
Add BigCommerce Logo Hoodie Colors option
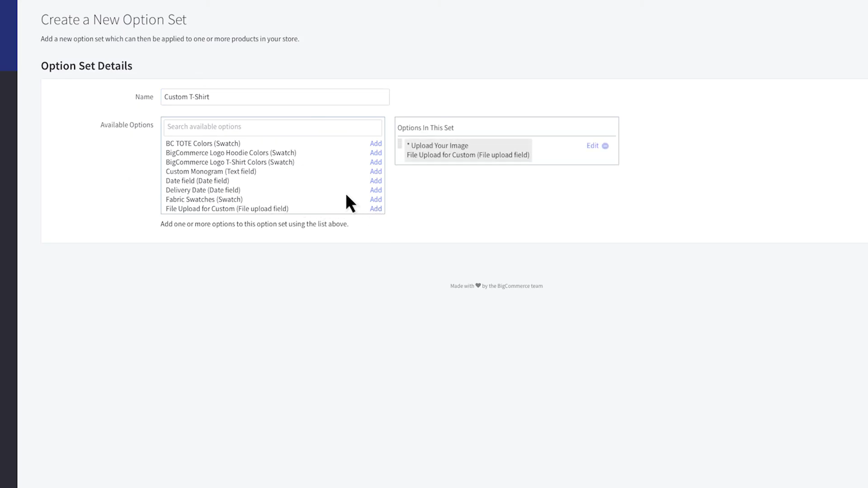[x=376, y=153]
